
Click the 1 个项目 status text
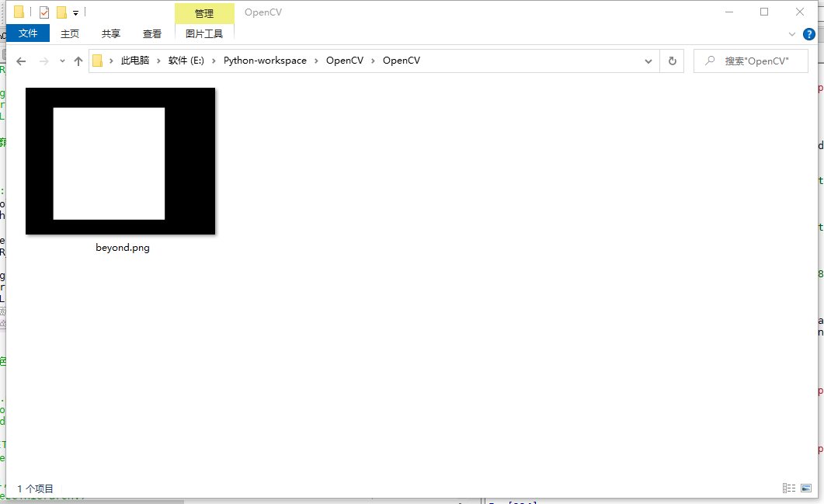(35, 488)
